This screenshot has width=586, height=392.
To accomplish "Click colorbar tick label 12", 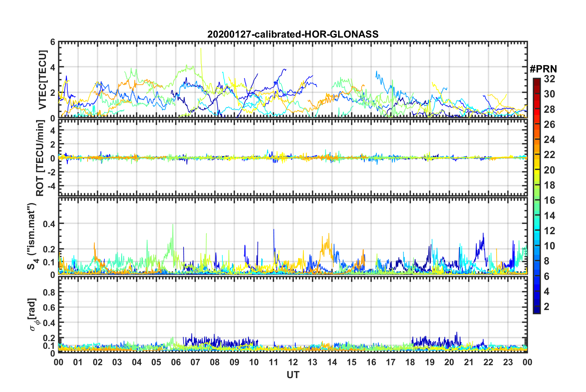I will tap(549, 231).
